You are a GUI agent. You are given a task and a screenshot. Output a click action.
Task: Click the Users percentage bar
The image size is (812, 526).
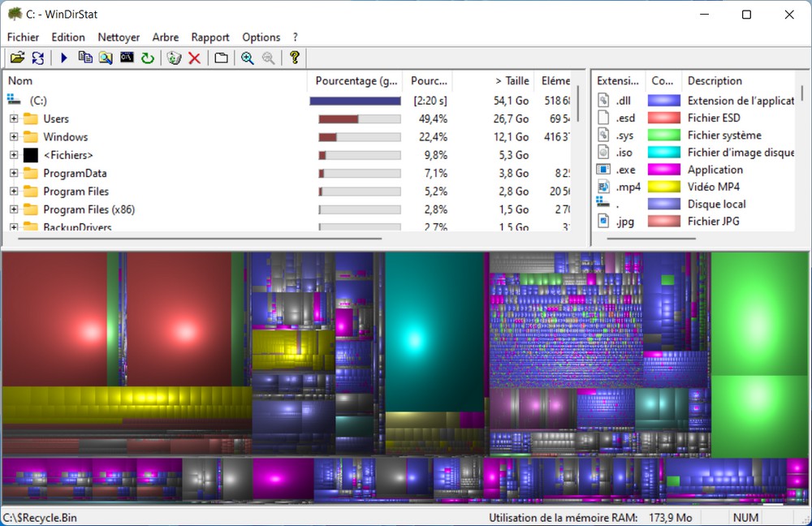[360, 119]
